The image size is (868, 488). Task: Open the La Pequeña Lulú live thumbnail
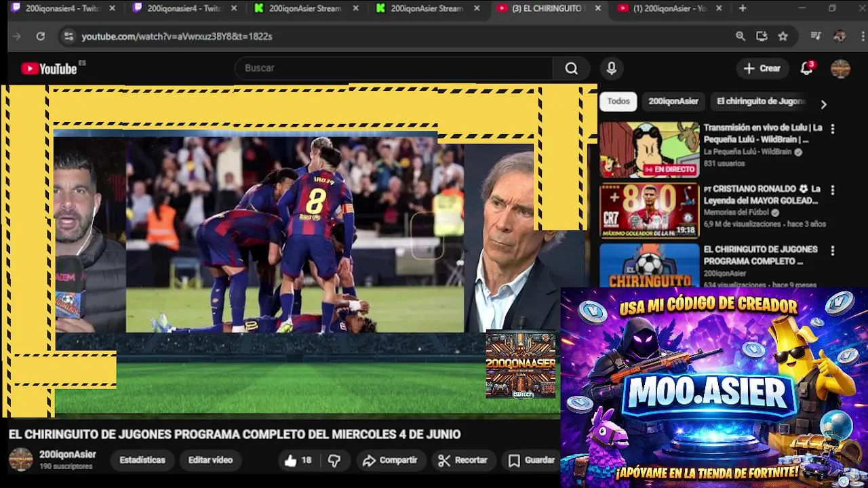pyautogui.click(x=649, y=150)
